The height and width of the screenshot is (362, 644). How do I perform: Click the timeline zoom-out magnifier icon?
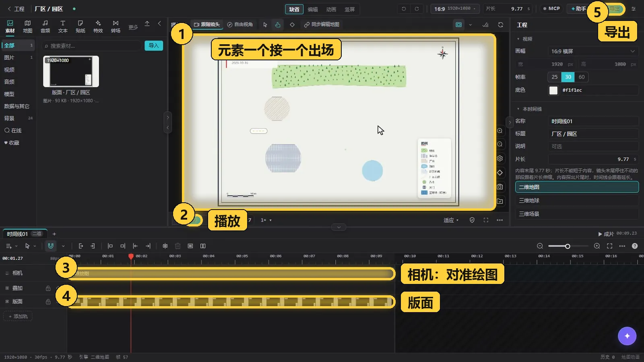[540, 246]
